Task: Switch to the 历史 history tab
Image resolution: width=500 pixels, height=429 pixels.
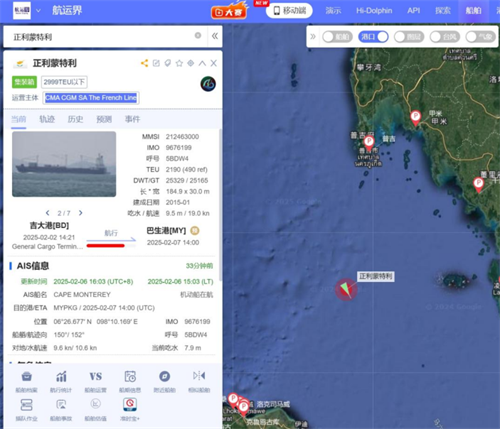Action: (75, 119)
